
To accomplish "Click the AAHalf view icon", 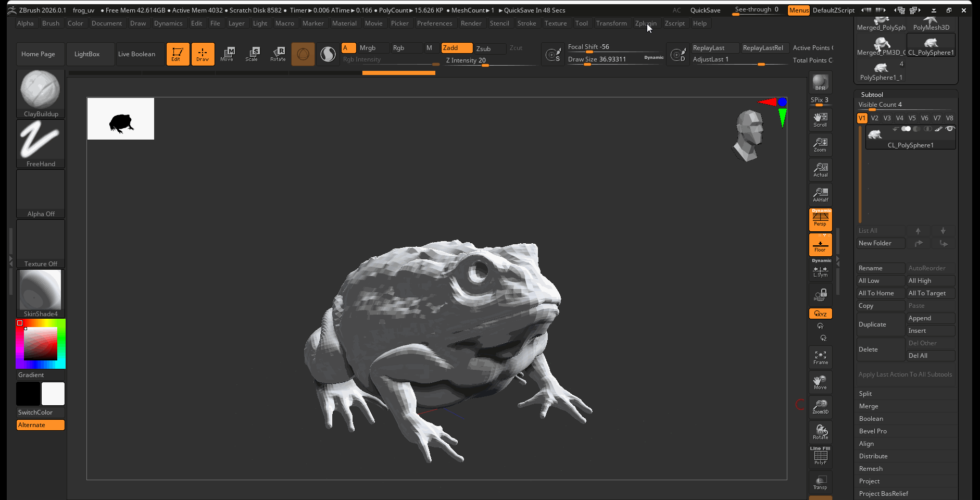I will (820, 195).
